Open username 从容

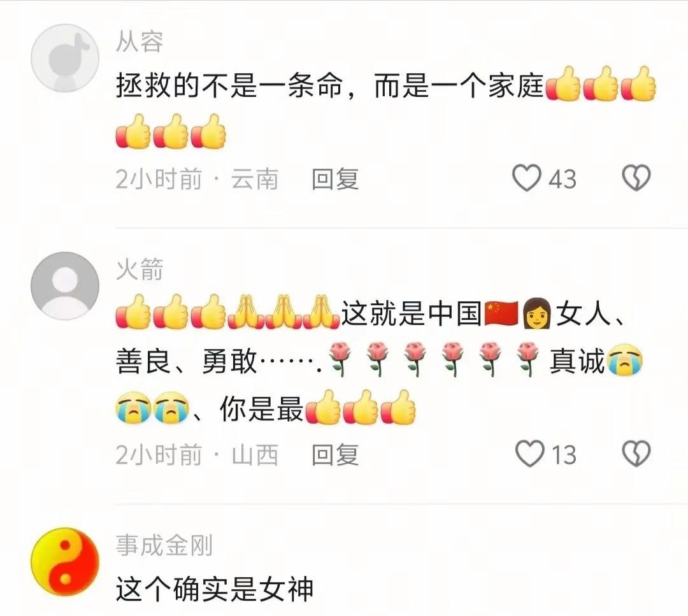(140, 41)
